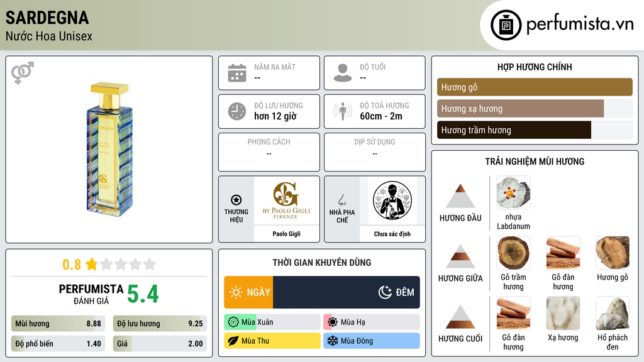Click the unisex gender symbol icon
The height and width of the screenshot is (362, 644).
click(23, 73)
